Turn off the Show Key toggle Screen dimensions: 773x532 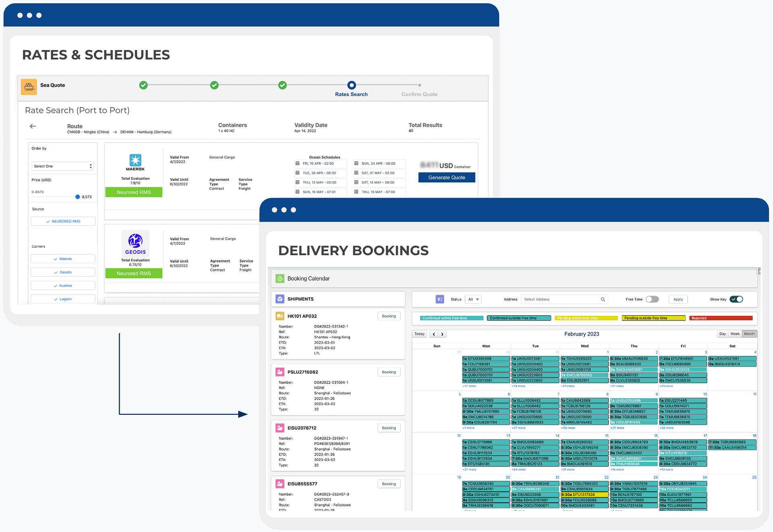pos(736,299)
